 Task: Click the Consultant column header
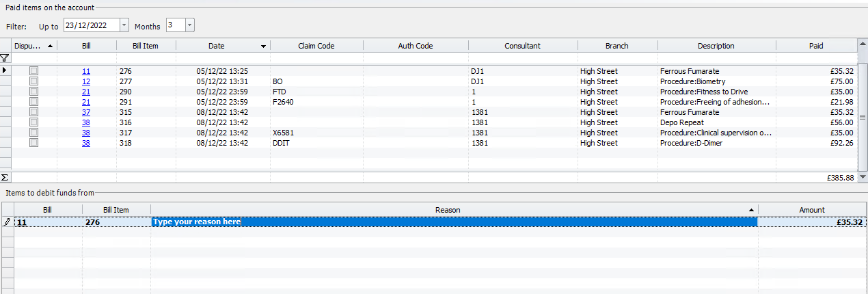click(522, 46)
